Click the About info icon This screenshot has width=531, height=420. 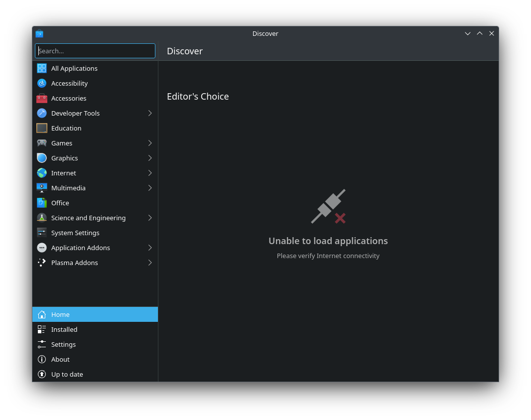[42, 359]
